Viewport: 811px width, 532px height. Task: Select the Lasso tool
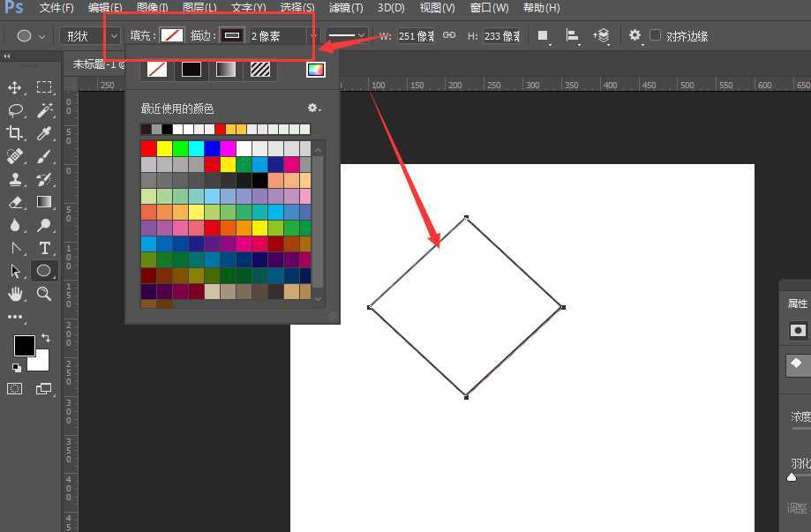pyautogui.click(x=15, y=110)
